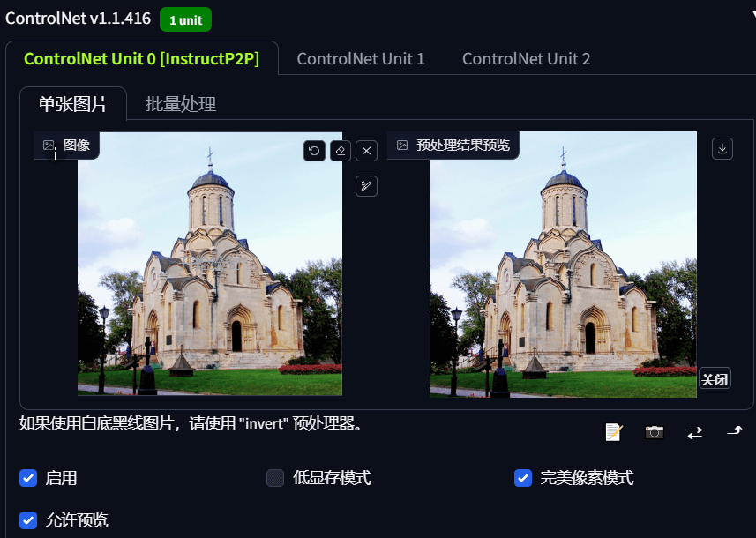This screenshot has height=538, width=756.
Task: Click the swap arrows icon to mirror webcam
Action: click(x=695, y=431)
